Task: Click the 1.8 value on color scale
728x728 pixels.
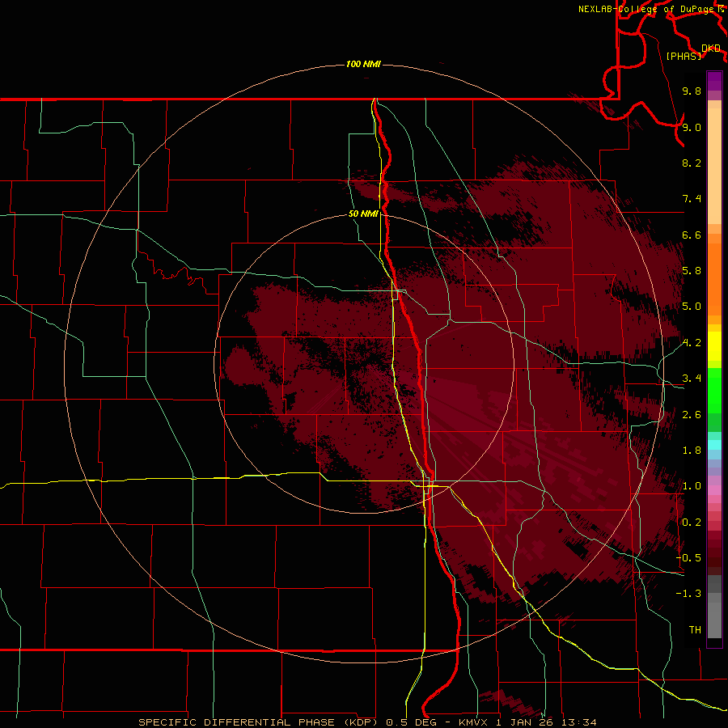Action: point(692,451)
